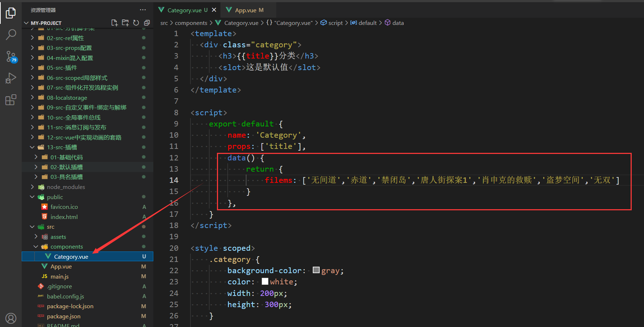Expand the 05-src-插件 folder
This screenshot has width=644, height=327.
point(62,68)
